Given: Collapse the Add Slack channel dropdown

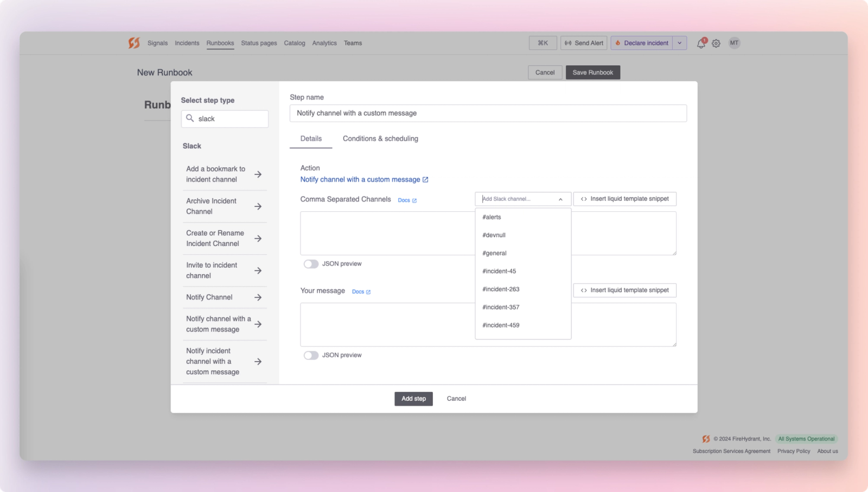Looking at the screenshot, I should point(560,199).
